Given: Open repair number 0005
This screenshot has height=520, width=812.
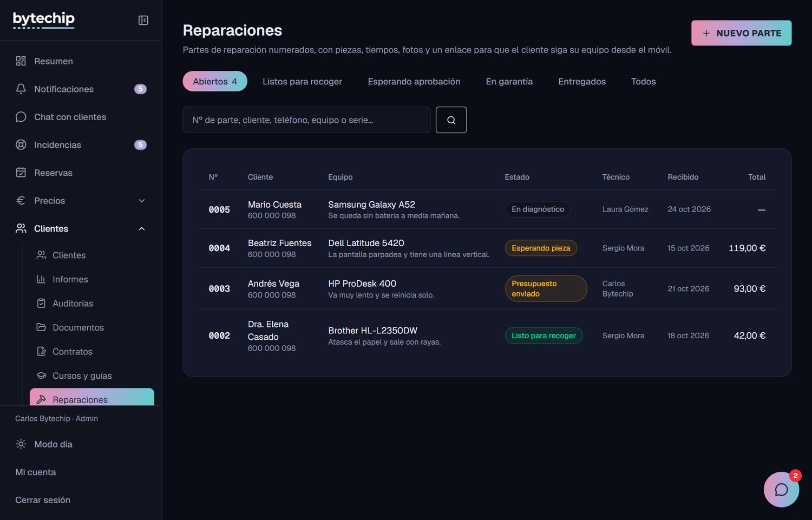Looking at the screenshot, I should coord(219,209).
